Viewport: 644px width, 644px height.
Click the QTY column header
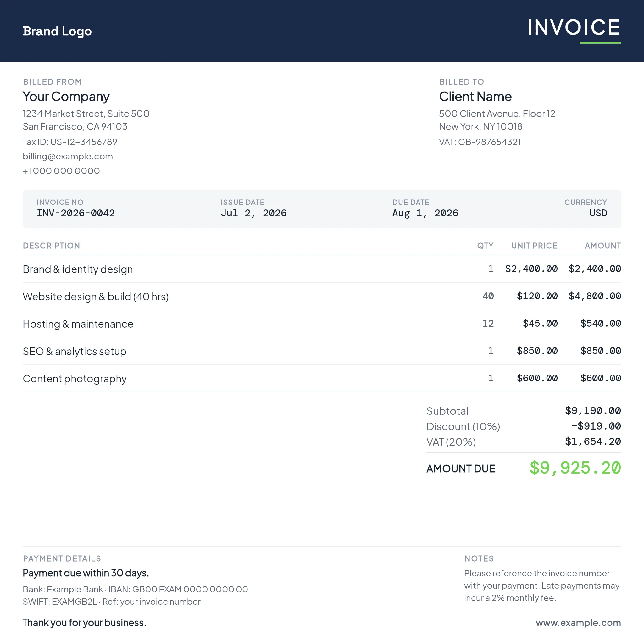click(485, 246)
